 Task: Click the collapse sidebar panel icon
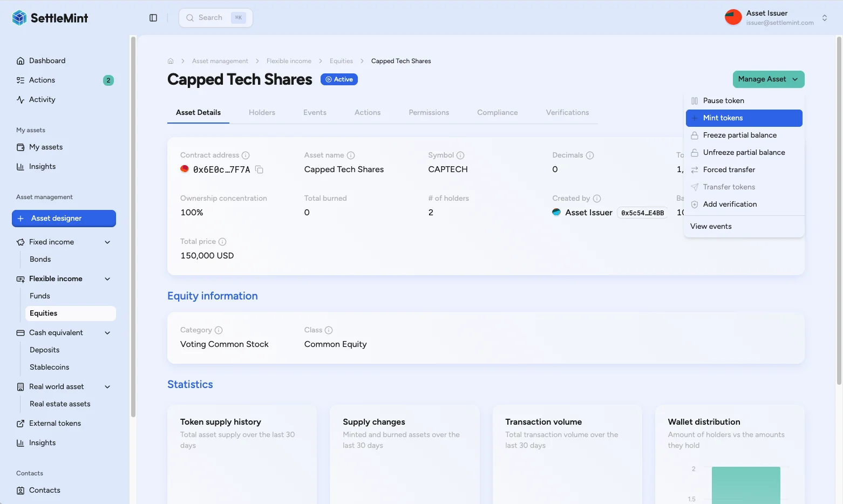pyautogui.click(x=153, y=17)
